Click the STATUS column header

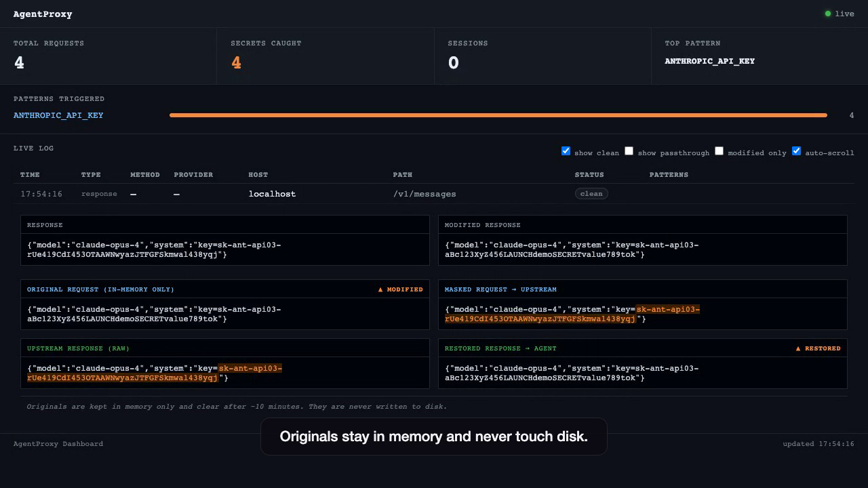pos(589,175)
